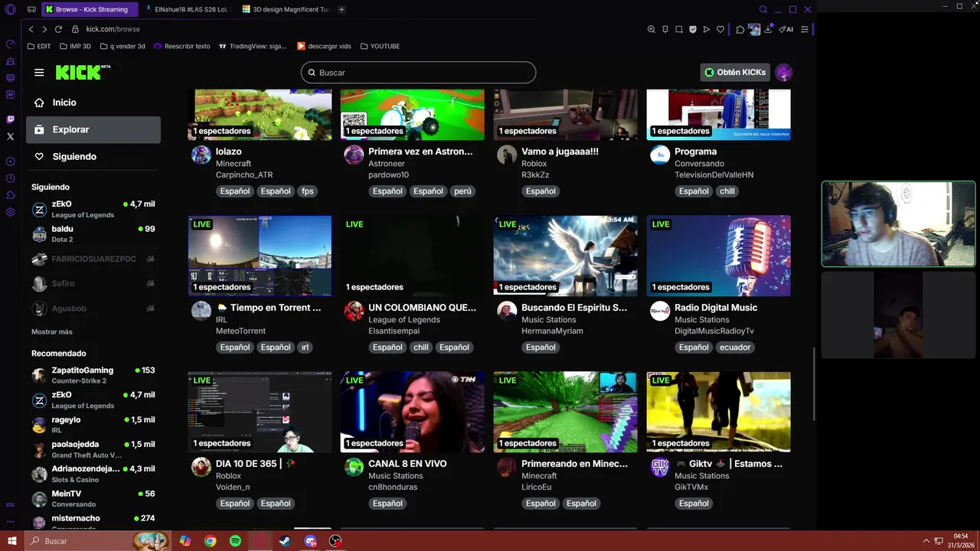Click the Windows taskbar Buscar search box
The image size is (980, 551).
tap(98, 541)
